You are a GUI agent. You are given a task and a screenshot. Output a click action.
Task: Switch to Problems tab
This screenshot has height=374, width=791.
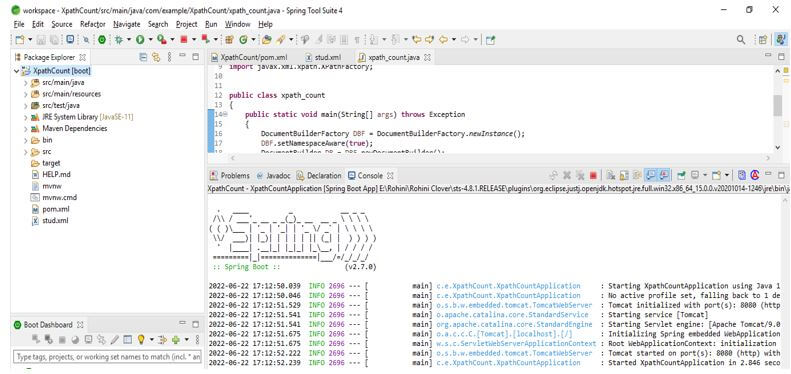[x=230, y=176]
